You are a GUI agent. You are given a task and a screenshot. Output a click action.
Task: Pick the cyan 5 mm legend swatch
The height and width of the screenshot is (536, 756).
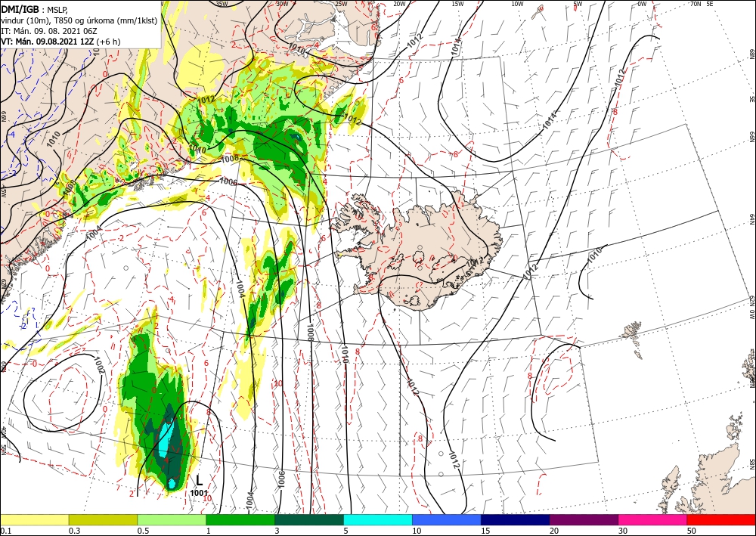coord(378,519)
